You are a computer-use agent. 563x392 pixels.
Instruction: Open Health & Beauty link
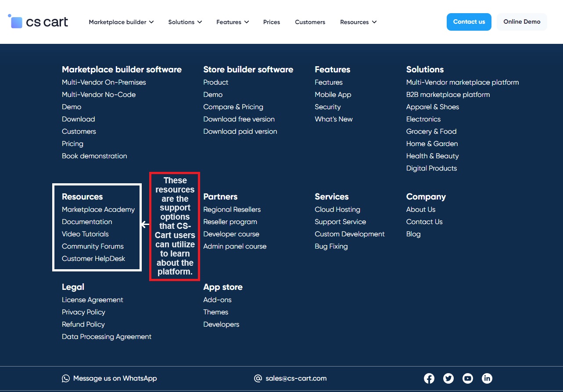(433, 156)
